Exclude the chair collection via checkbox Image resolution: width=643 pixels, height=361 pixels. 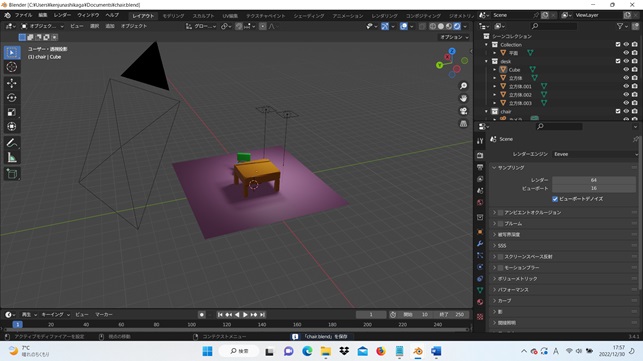click(x=618, y=111)
